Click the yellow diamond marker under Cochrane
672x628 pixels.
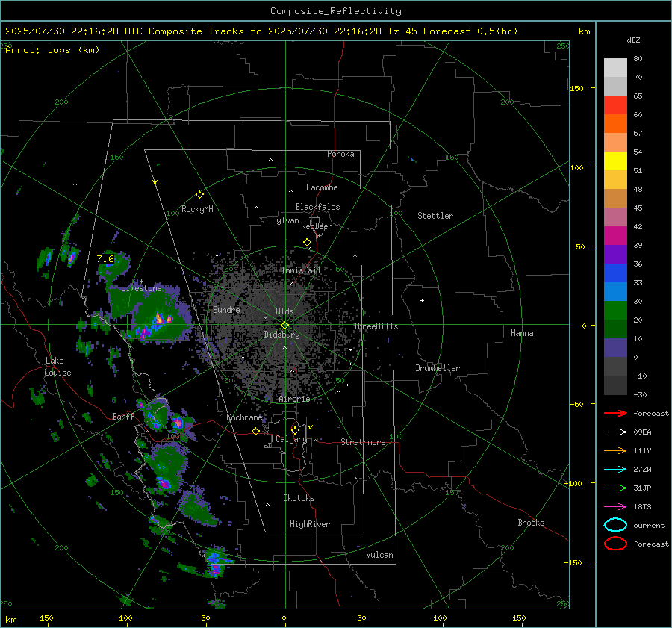255,431
